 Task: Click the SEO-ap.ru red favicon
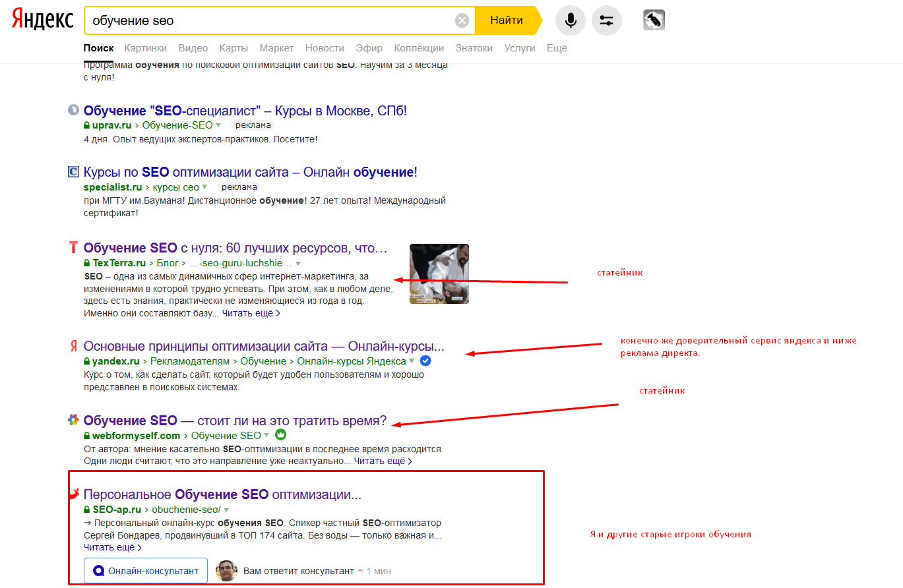point(73,494)
